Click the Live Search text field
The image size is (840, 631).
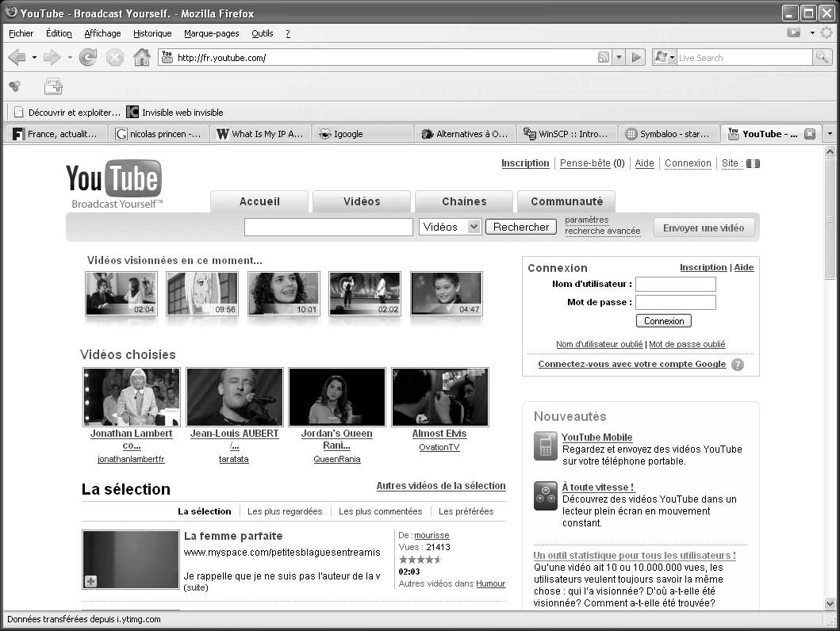(745, 58)
